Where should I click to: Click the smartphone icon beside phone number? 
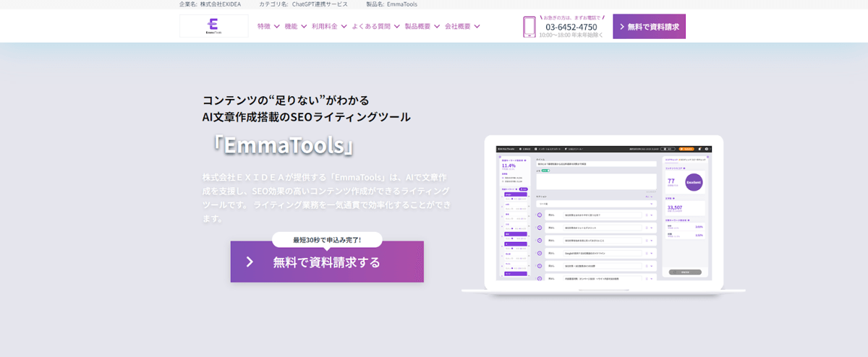tap(529, 27)
